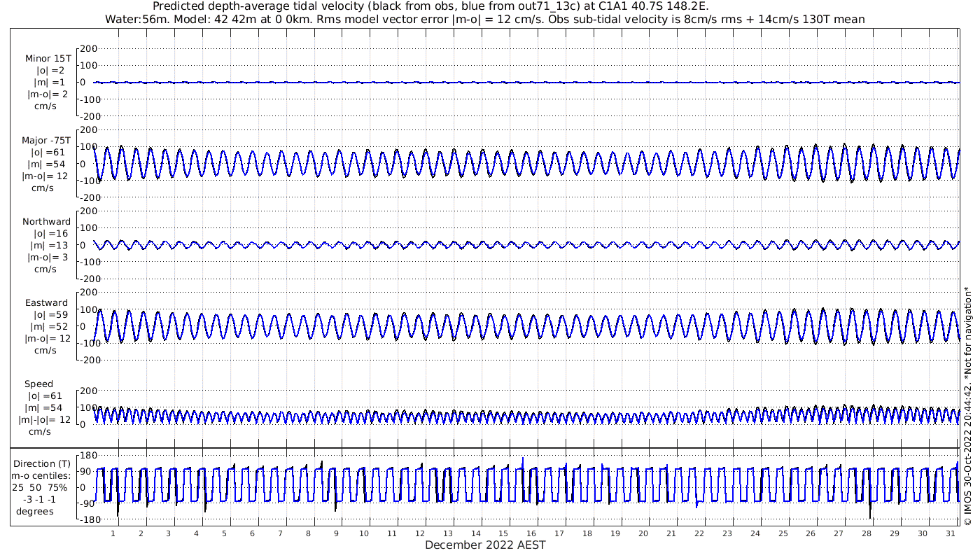Screen dimensions: 980x560
Task: Select the 'Direction (T)' panel label
Action: click(x=43, y=464)
